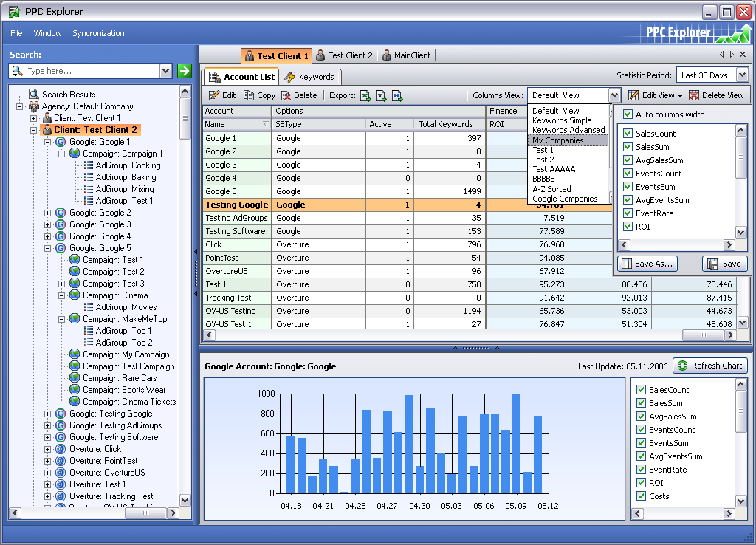Select AdGroup: Movies list icon
Screen dimensions: 756x545
89,307
